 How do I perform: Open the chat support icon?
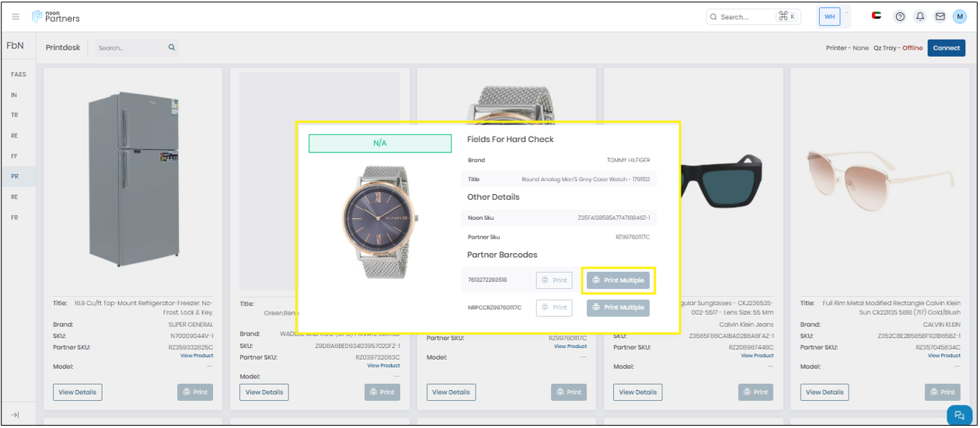(959, 415)
